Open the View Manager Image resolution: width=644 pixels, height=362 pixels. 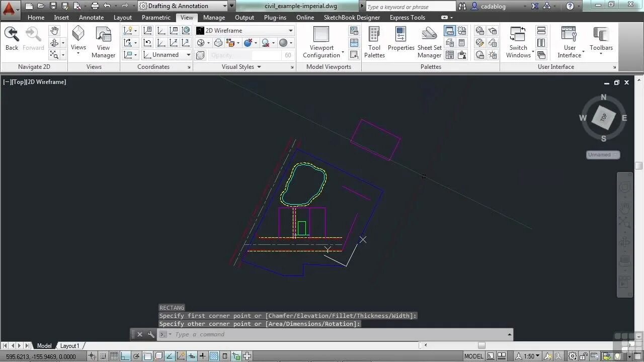point(103,42)
